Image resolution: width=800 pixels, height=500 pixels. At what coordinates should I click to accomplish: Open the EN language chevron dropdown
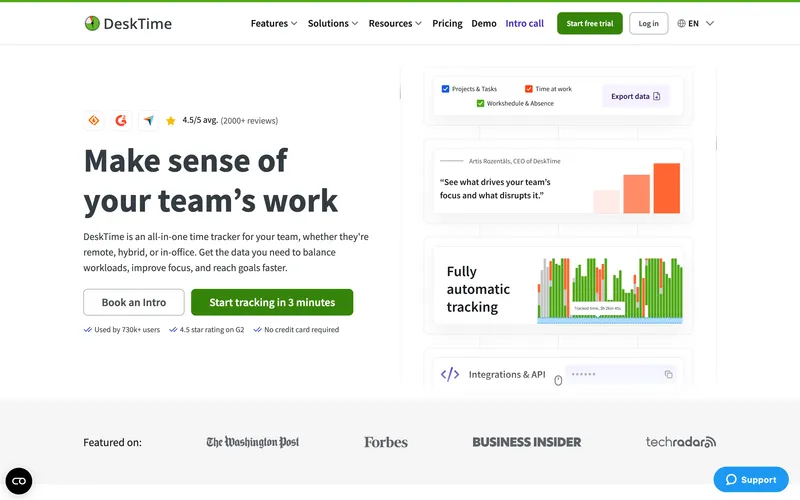coord(710,23)
